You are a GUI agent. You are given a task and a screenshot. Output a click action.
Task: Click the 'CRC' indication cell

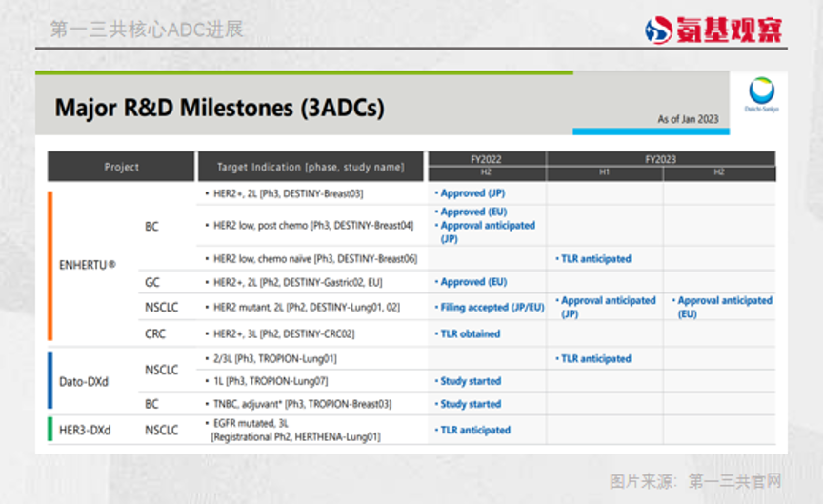(155, 333)
